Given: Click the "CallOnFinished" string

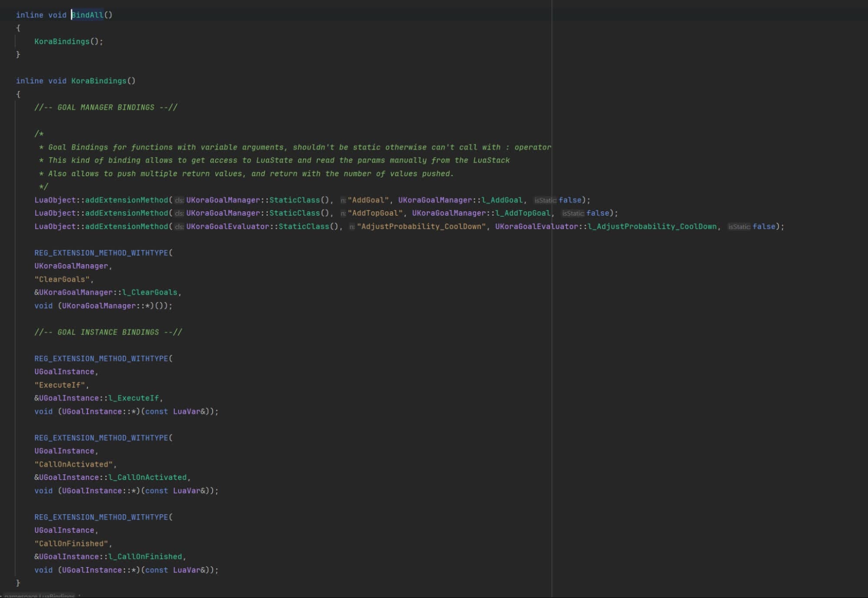Looking at the screenshot, I should tap(71, 544).
